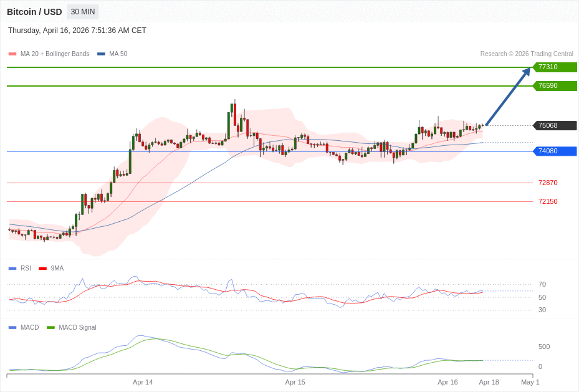The height and width of the screenshot is (392, 579).
Task: Click the MACD legend marker
Action: (12, 328)
